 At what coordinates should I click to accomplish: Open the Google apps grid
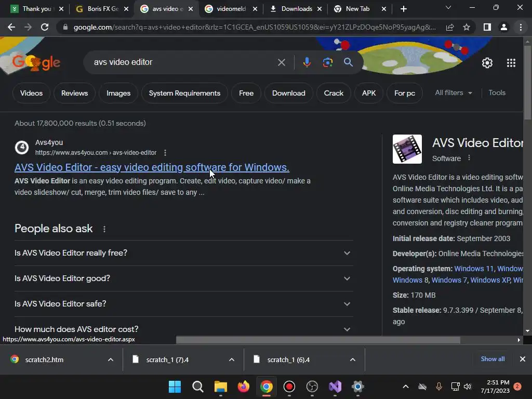point(511,63)
